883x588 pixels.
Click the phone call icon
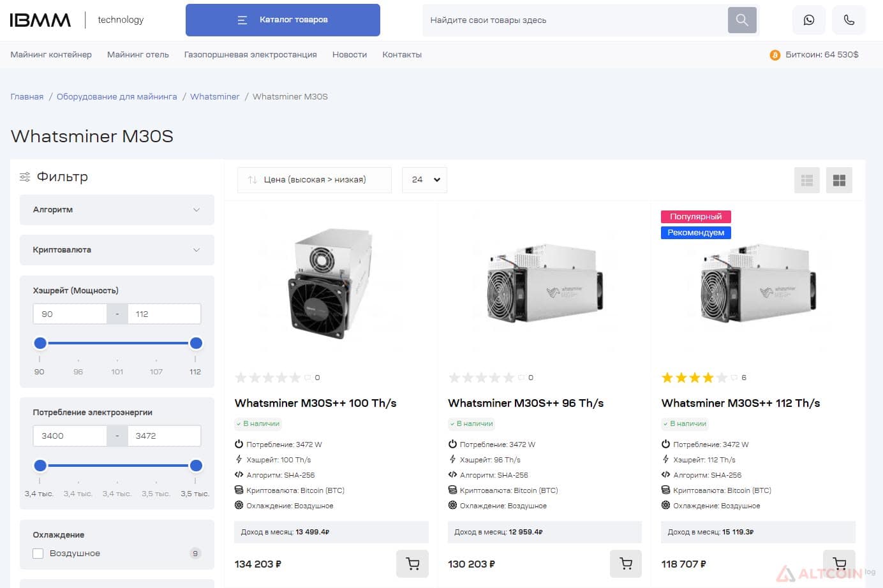point(849,20)
